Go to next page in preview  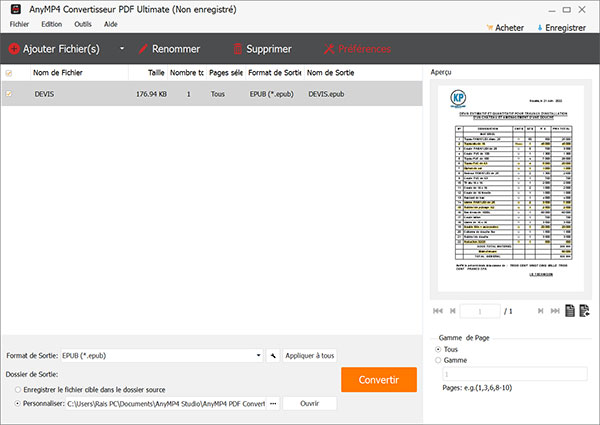click(540, 311)
